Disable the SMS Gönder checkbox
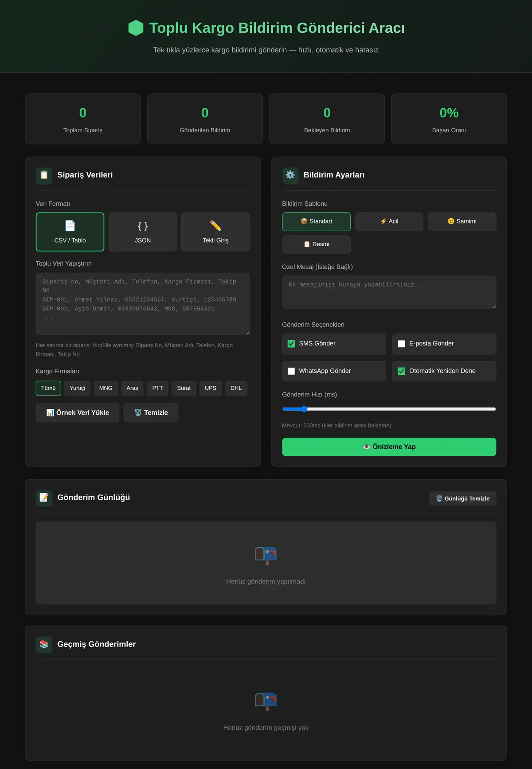 [x=291, y=344]
